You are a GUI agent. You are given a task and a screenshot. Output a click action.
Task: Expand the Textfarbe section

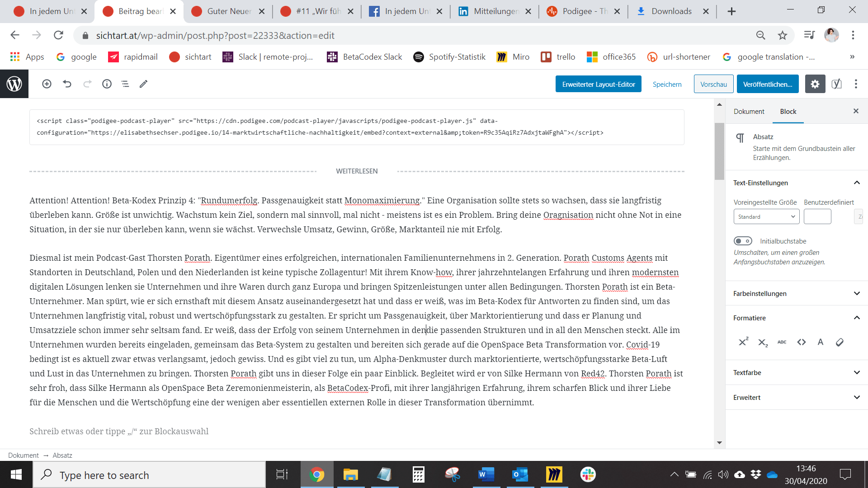(x=797, y=372)
